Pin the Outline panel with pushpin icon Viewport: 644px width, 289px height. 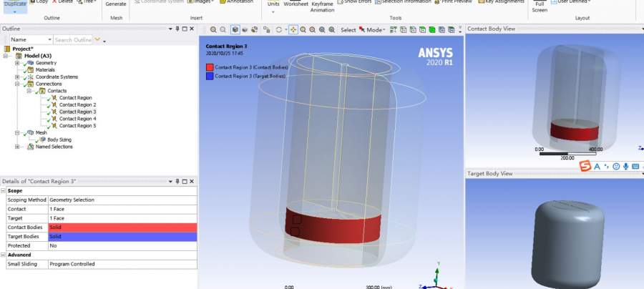coord(177,29)
